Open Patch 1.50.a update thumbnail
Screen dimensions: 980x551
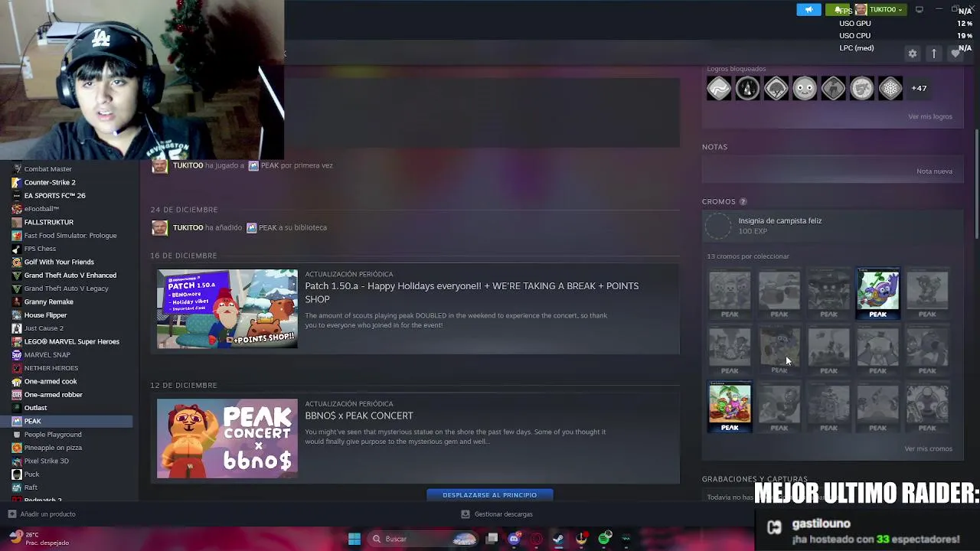click(x=227, y=308)
